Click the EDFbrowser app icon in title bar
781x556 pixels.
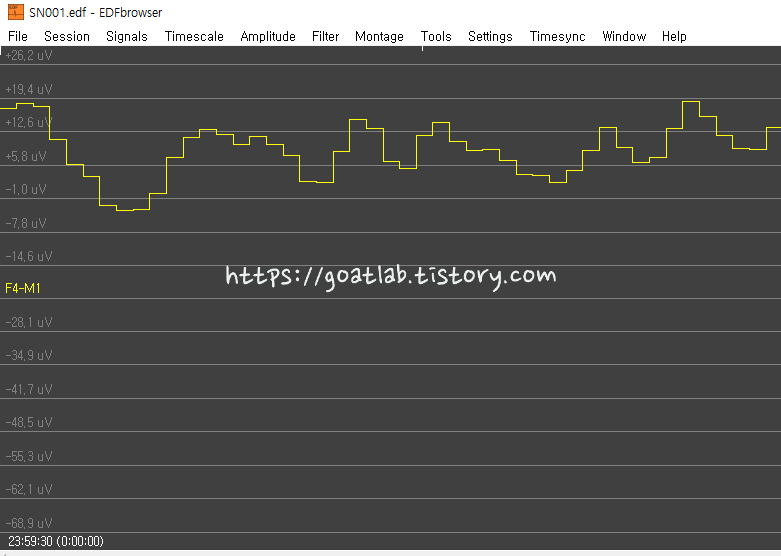tap(15, 12)
